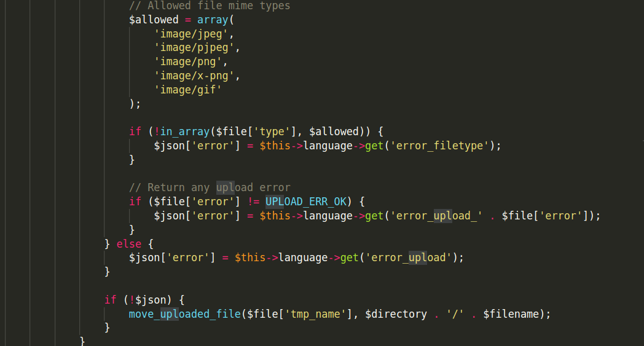Click the in_array function call

coord(185,132)
